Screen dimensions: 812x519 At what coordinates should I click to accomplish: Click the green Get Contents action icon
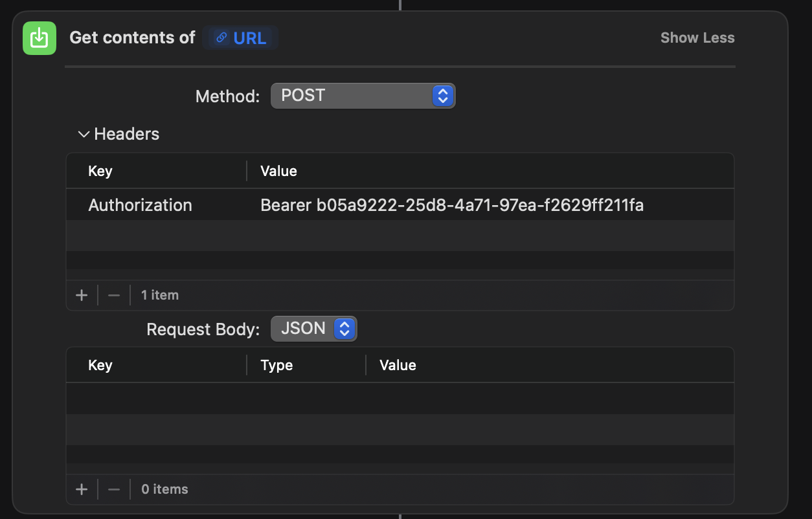tap(39, 38)
